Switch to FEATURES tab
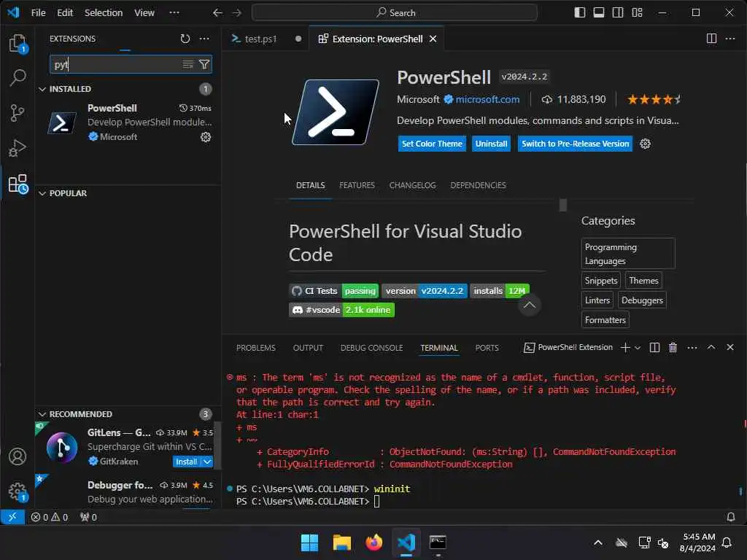Viewport: 747px width, 560px height. click(357, 185)
